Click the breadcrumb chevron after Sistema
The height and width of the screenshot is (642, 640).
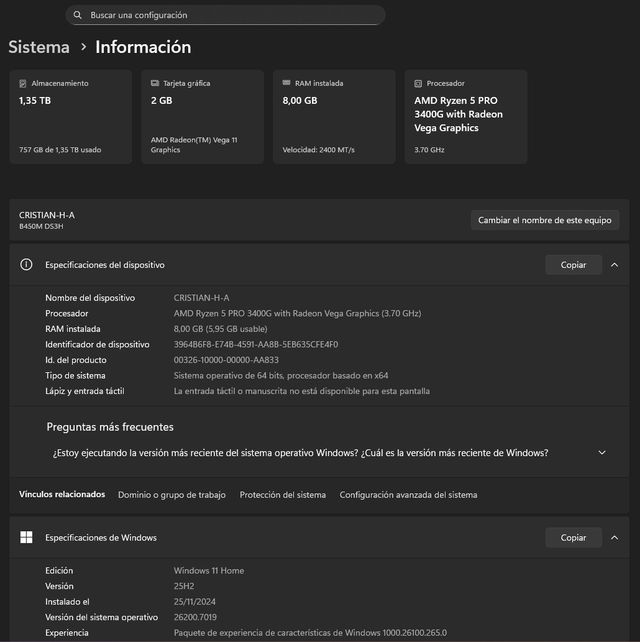84,47
